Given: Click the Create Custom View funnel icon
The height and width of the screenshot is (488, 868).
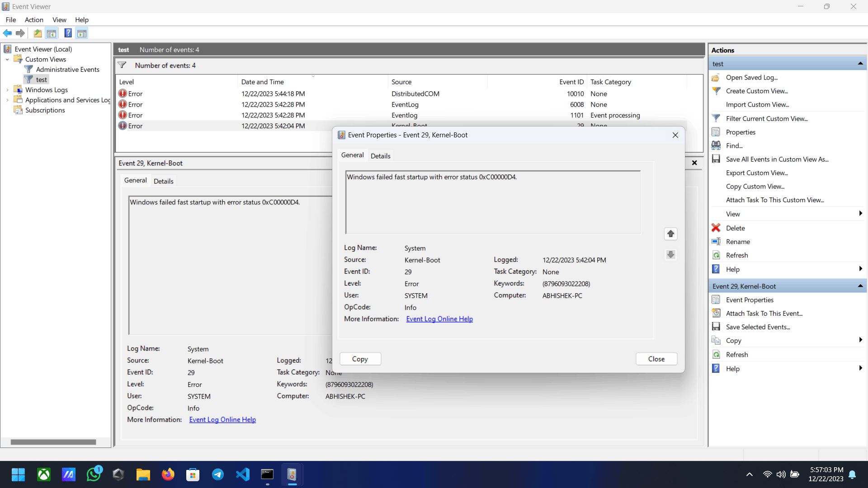Looking at the screenshot, I should pyautogui.click(x=716, y=91).
